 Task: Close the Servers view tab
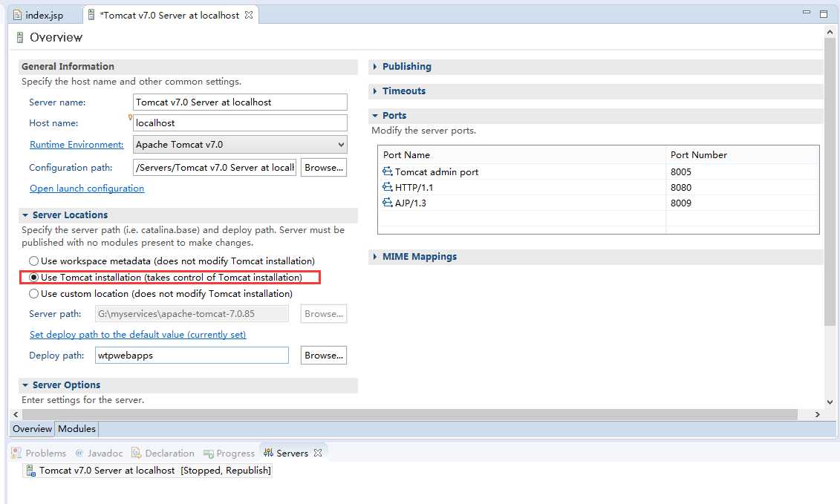(x=318, y=453)
